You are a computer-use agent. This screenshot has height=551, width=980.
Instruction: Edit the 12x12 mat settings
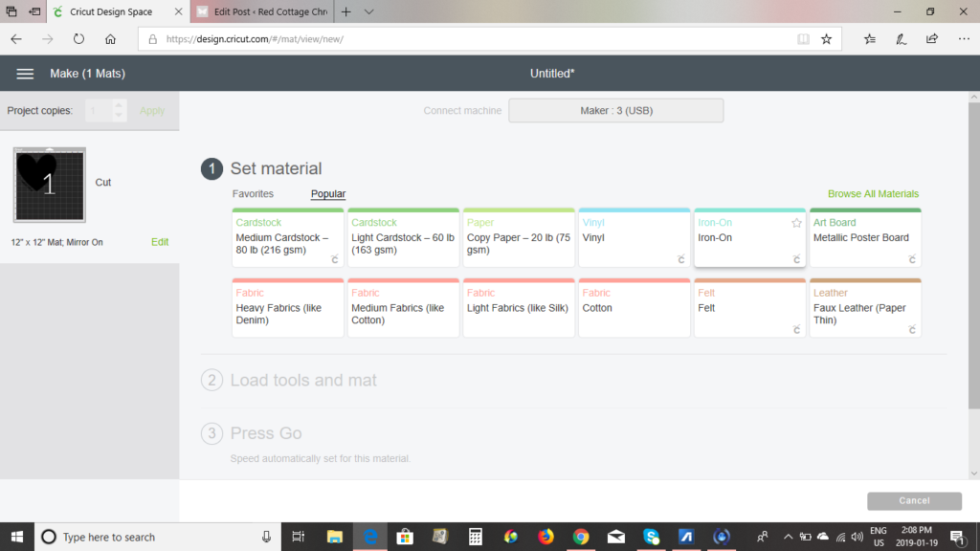pos(160,242)
